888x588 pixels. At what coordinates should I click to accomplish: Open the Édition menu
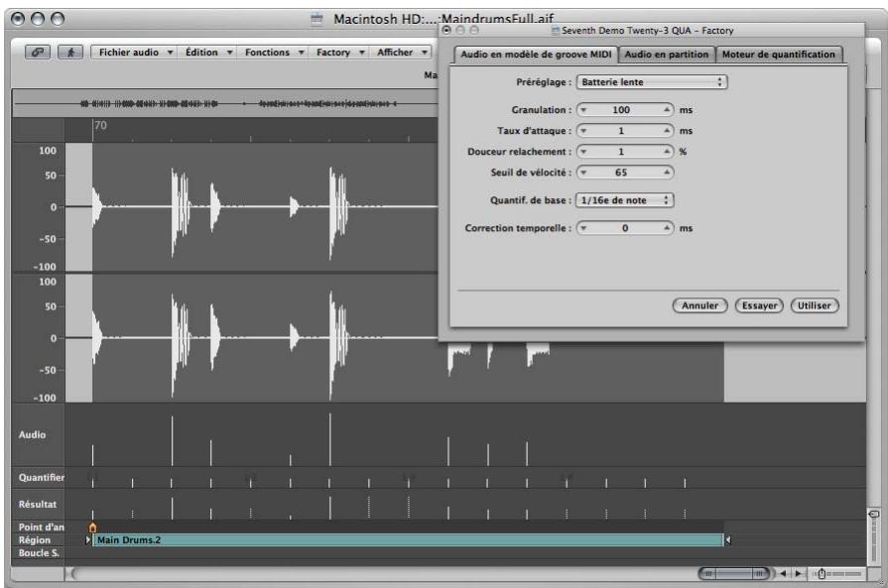(x=208, y=53)
